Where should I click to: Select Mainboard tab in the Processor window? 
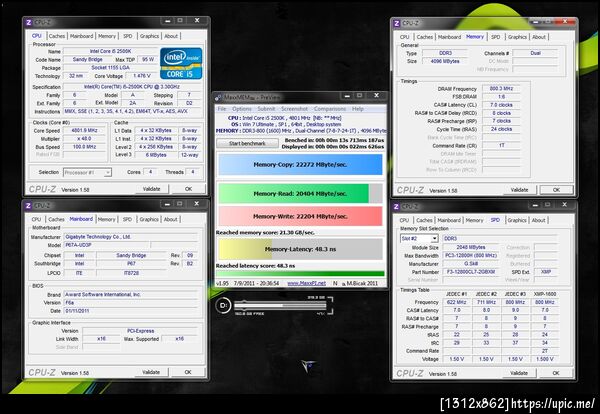(82, 36)
